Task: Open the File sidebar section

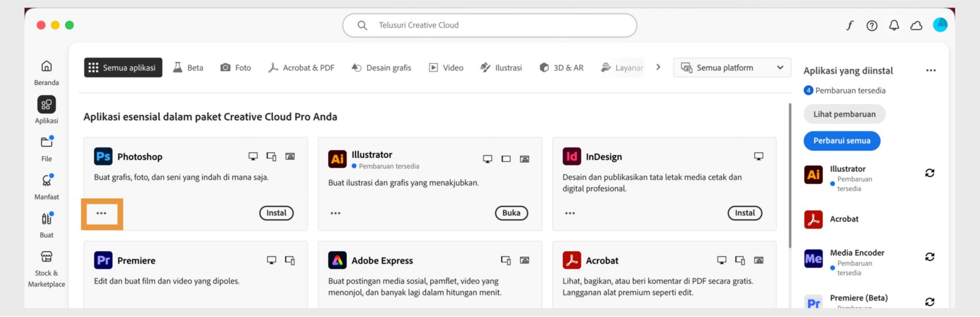Action: tap(46, 148)
